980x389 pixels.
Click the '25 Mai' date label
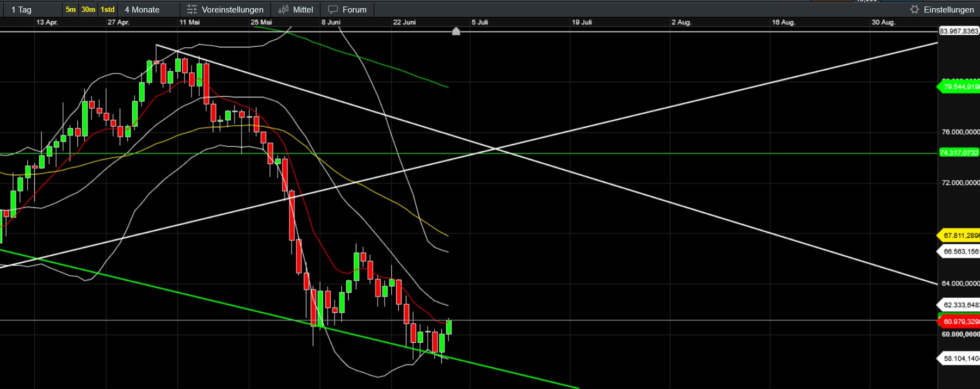[261, 22]
